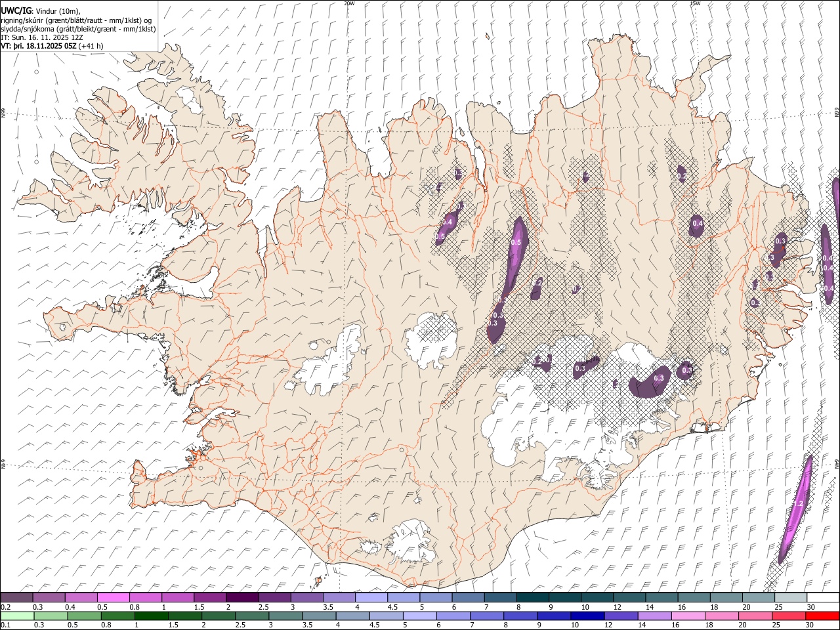Click the 0.2 swatch in the upper legend bar
The height and width of the screenshot is (630, 840).
[x=17, y=597]
